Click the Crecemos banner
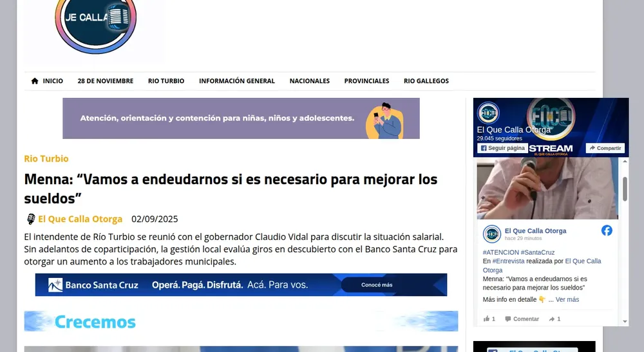Screen dimensions: 644x352 (241, 321)
